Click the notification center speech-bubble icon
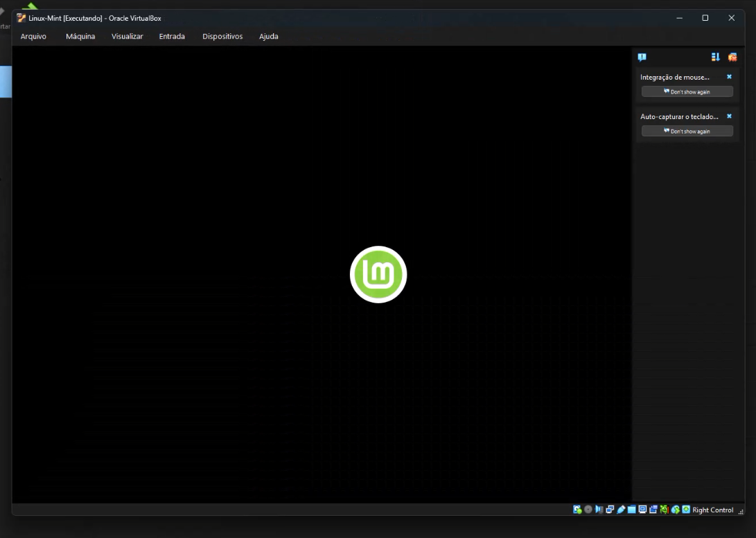Viewport: 756px width, 538px height. (x=642, y=57)
